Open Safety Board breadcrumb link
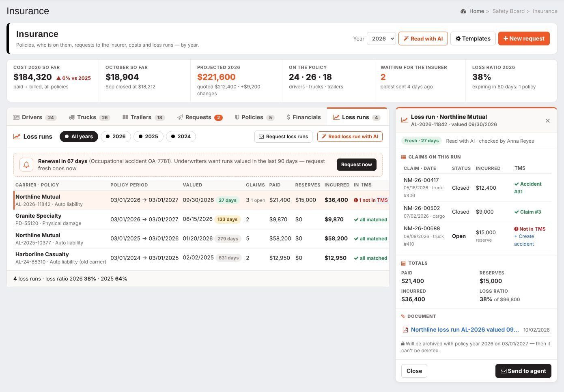Viewport: 564px width, 392px height. [508, 11]
